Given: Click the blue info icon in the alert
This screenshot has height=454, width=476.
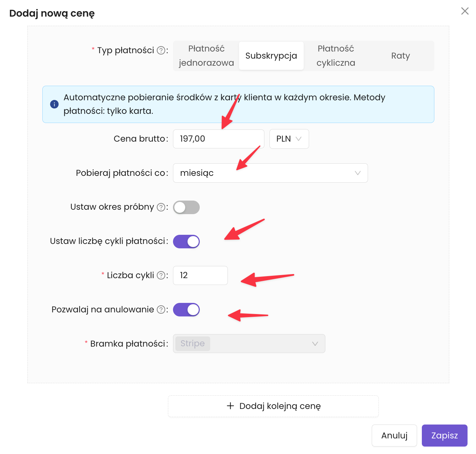Looking at the screenshot, I should click(x=54, y=104).
